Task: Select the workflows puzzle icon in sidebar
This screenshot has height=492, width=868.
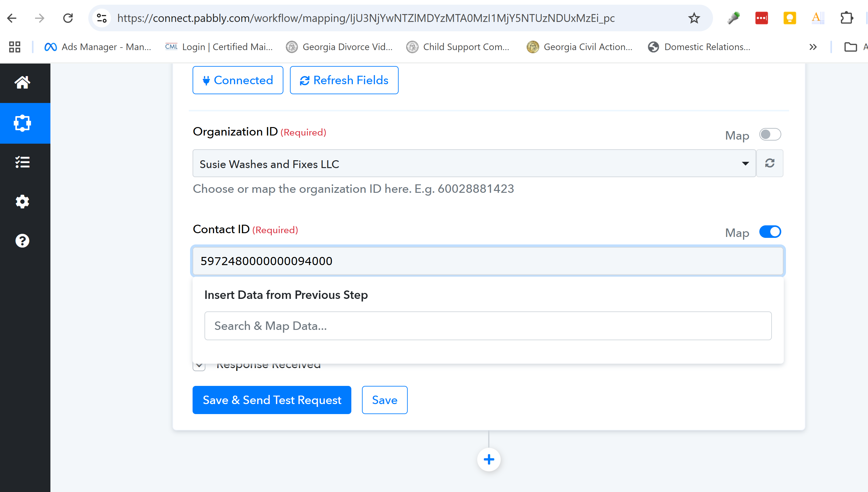Action: click(22, 123)
